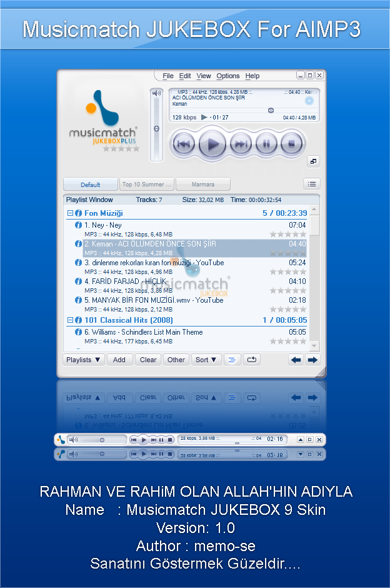
Task: Click the blue circle indicator in track display
Action: (x=309, y=101)
